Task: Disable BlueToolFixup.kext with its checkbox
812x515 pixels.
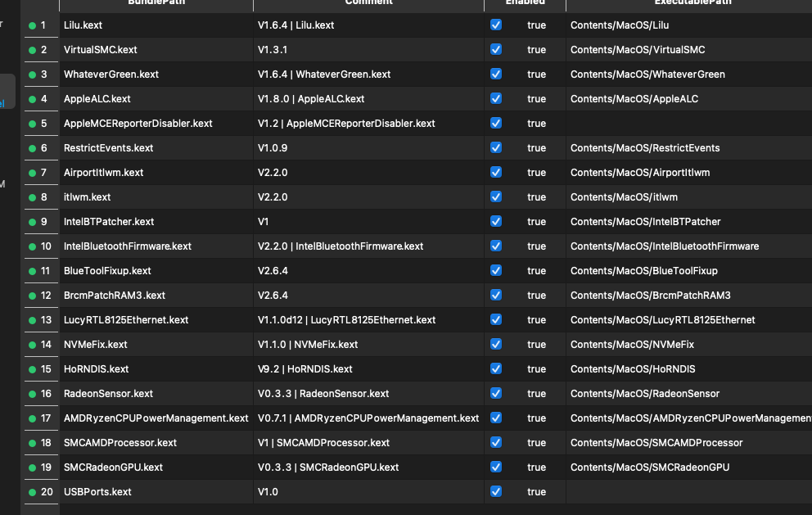Action: coord(495,270)
